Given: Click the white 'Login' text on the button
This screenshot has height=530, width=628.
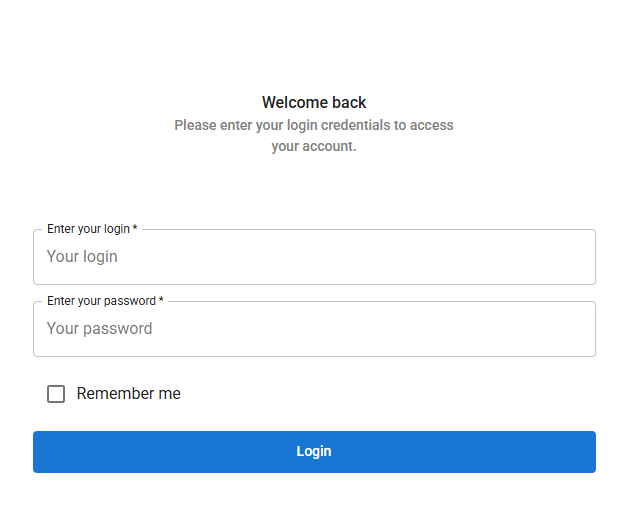Looking at the screenshot, I should tap(314, 452).
